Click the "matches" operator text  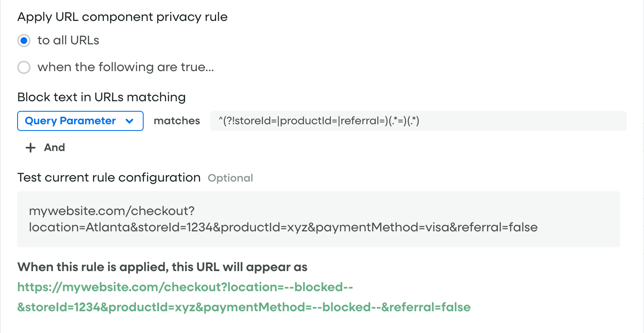coord(177,121)
